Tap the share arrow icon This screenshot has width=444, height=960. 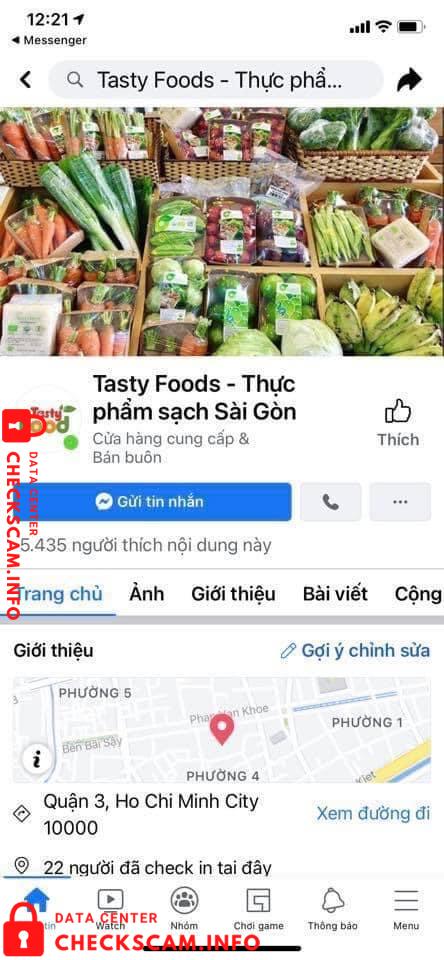point(409,80)
